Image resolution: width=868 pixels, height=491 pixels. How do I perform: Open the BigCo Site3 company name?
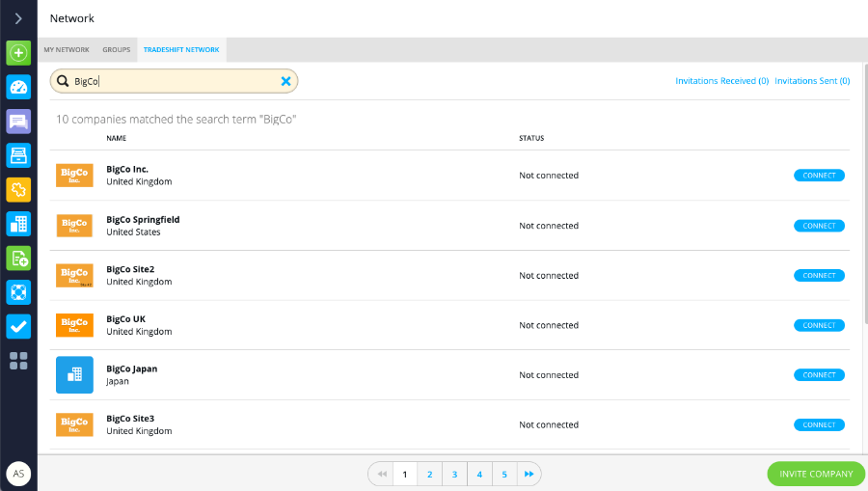tap(130, 419)
